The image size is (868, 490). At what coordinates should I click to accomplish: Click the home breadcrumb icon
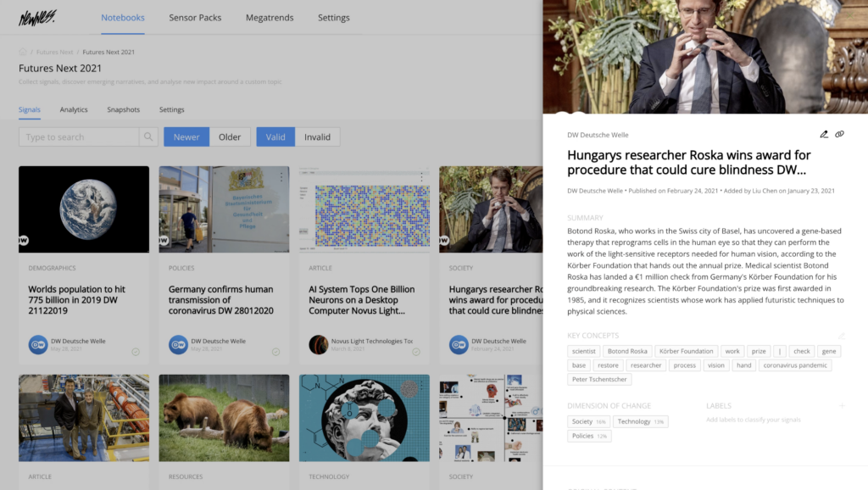coord(23,53)
